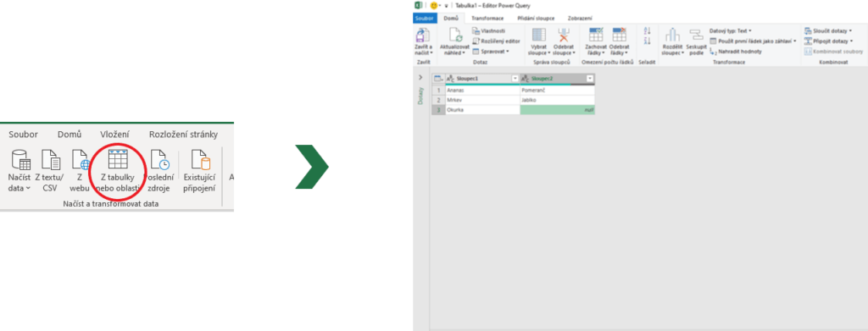Open Sloupec2 column filter dropdown

590,79
